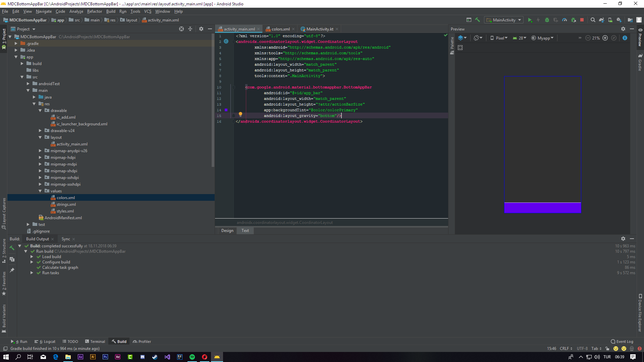The height and width of the screenshot is (362, 644).
Task: Expand the mipmap-hdpi folder in project tree
Action: [40, 158]
